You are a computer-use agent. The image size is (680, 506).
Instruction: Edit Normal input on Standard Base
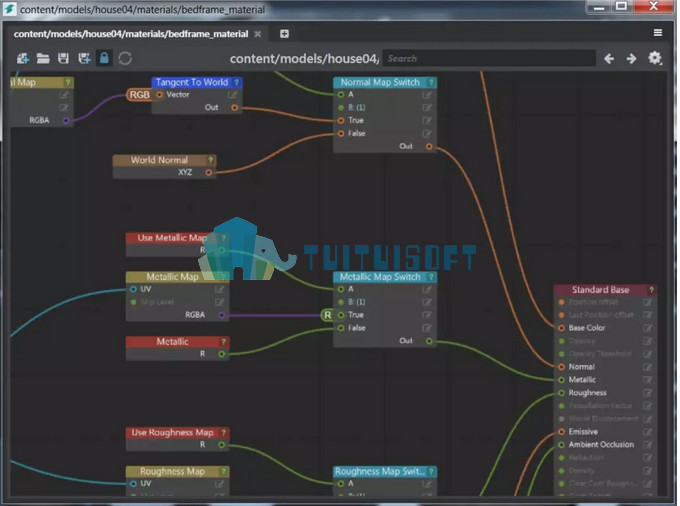coord(647,367)
